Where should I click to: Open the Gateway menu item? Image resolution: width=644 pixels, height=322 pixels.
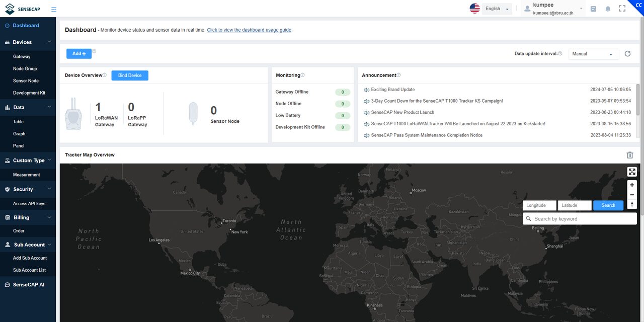click(22, 56)
